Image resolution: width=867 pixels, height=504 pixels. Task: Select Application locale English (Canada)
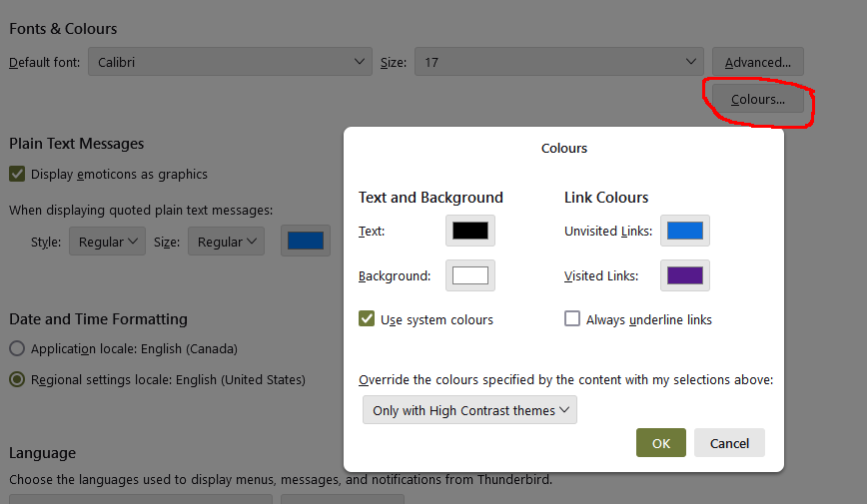point(17,348)
